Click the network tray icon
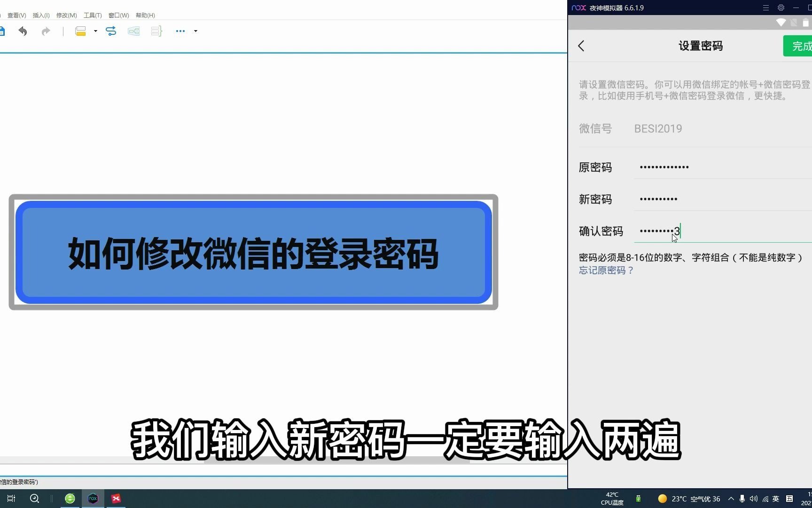The width and height of the screenshot is (812, 508). tap(765, 499)
